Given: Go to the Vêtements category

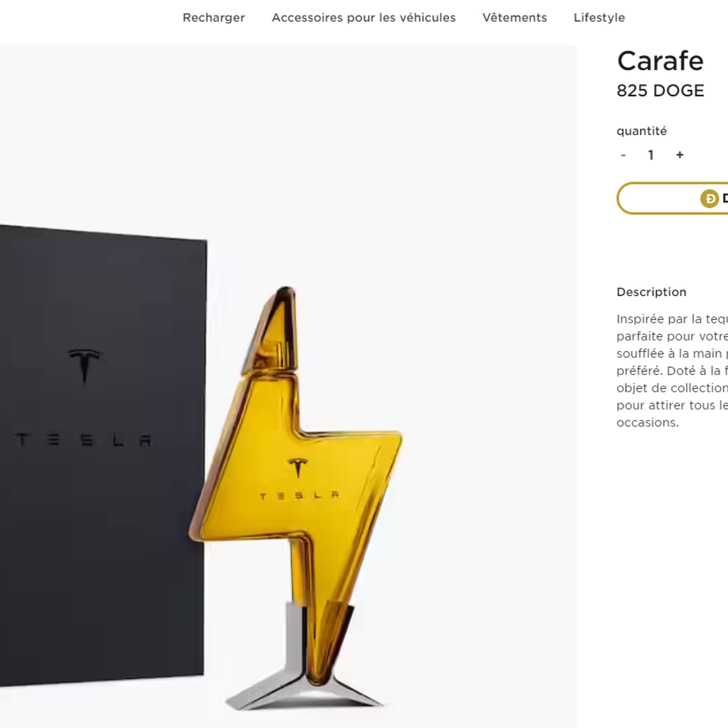Looking at the screenshot, I should [x=514, y=18].
